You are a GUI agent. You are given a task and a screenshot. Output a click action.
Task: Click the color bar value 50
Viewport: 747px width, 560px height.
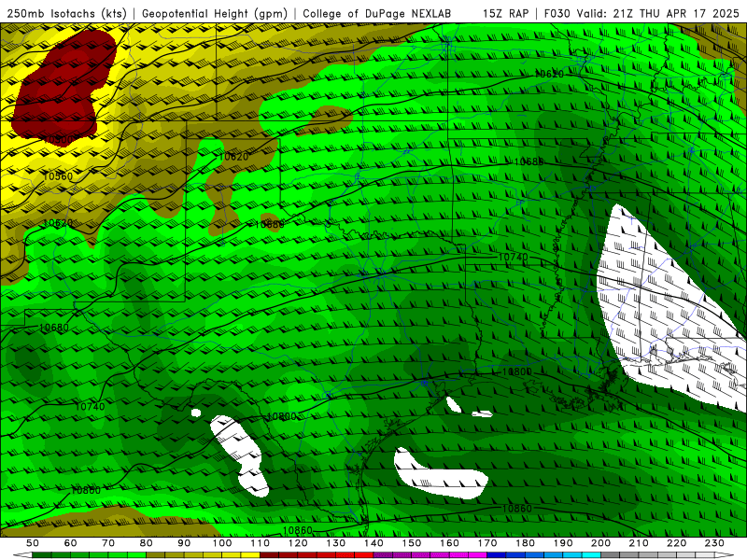[x=33, y=543]
